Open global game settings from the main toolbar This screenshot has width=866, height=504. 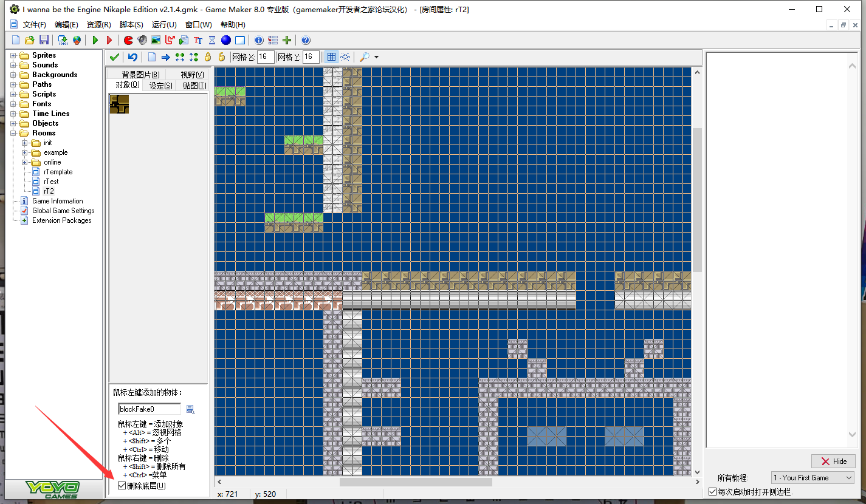(x=273, y=40)
